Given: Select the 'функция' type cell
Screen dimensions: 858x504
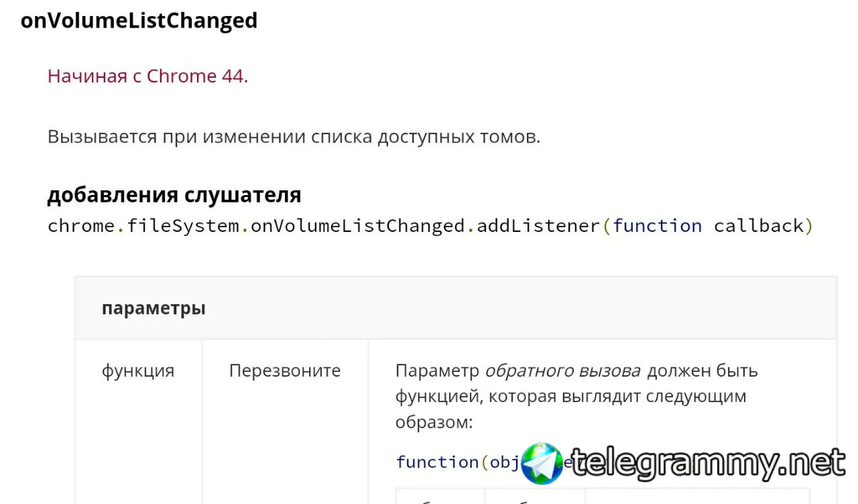Looking at the screenshot, I should [x=138, y=371].
